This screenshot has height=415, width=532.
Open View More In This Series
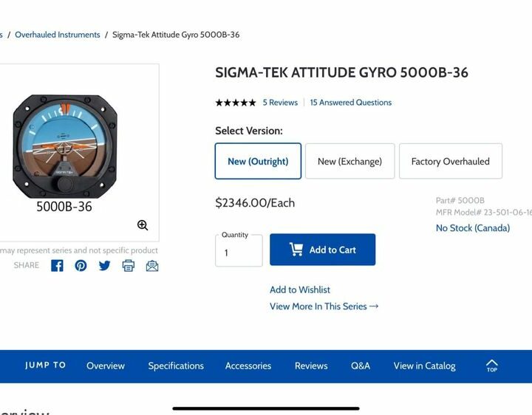(324, 306)
